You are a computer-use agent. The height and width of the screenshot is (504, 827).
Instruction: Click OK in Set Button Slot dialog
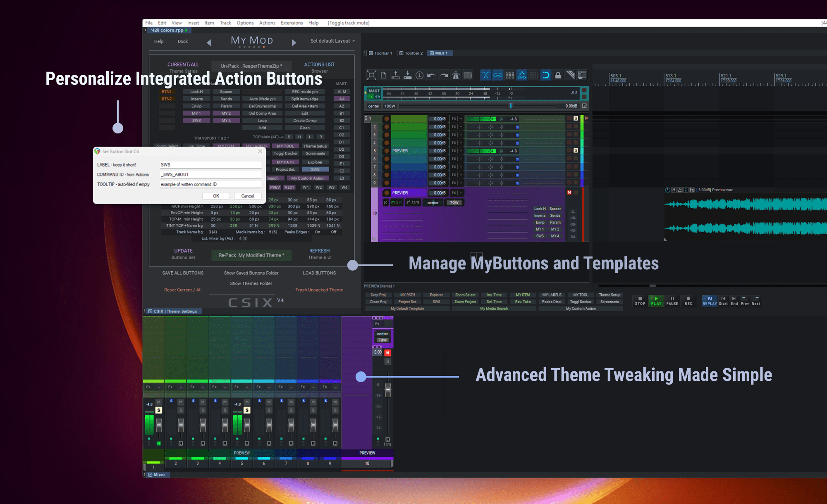[216, 196]
